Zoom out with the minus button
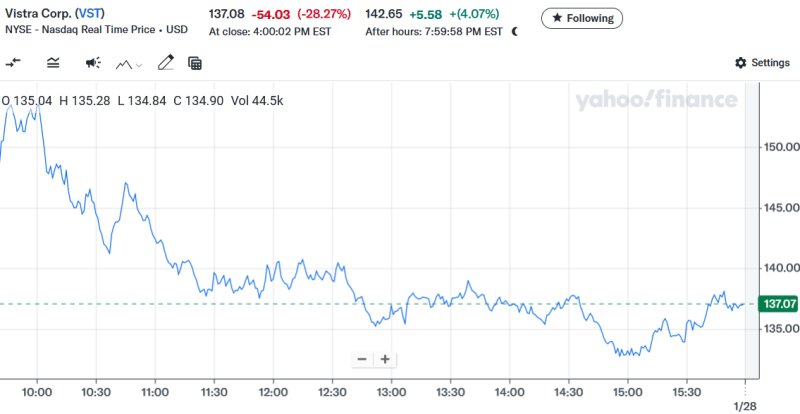 (361, 359)
